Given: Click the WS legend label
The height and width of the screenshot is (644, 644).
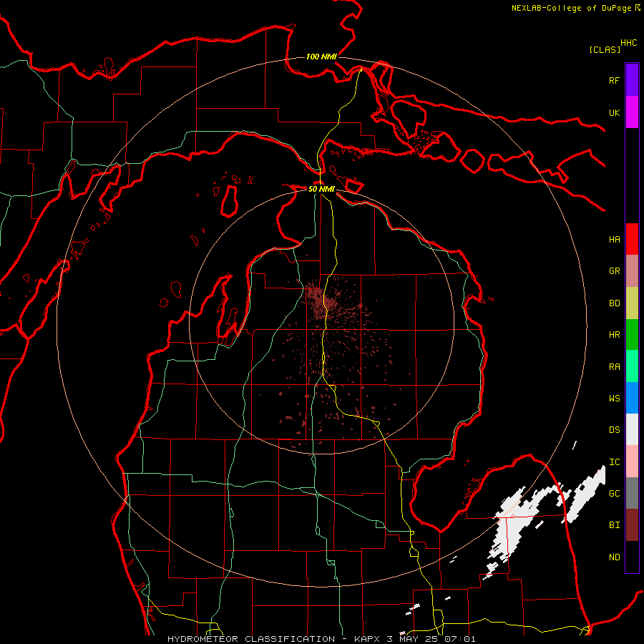Looking at the screenshot, I should click(614, 398).
